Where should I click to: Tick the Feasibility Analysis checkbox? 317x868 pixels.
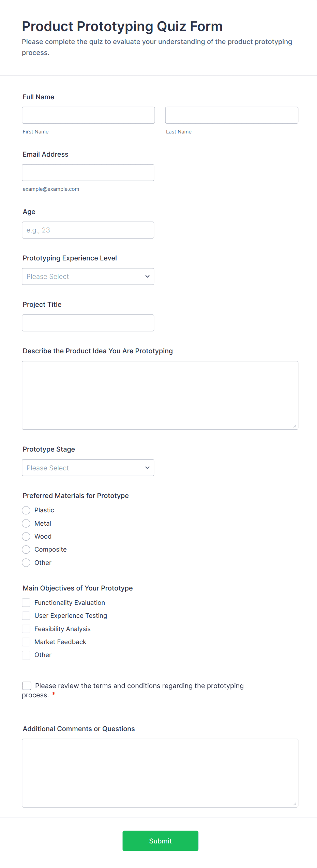(26, 629)
